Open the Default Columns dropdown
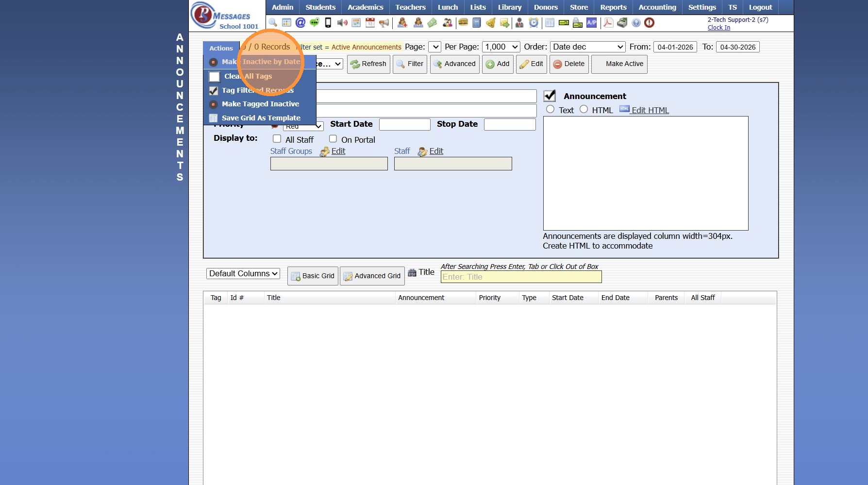The height and width of the screenshot is (485, 868). 243,273
